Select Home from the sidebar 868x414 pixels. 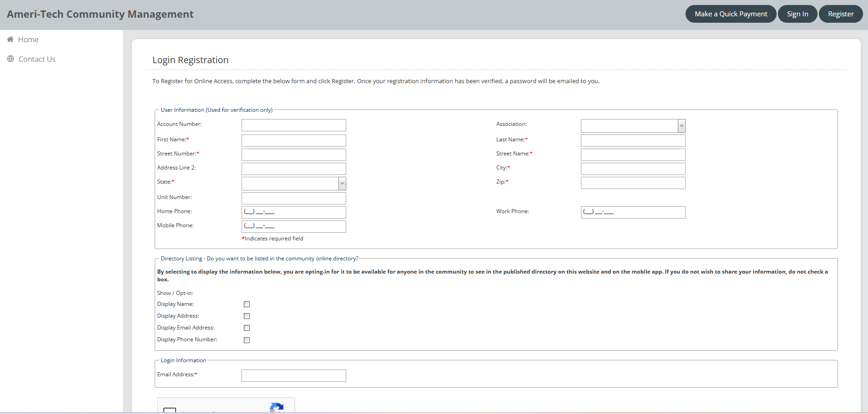pos(28,40)
